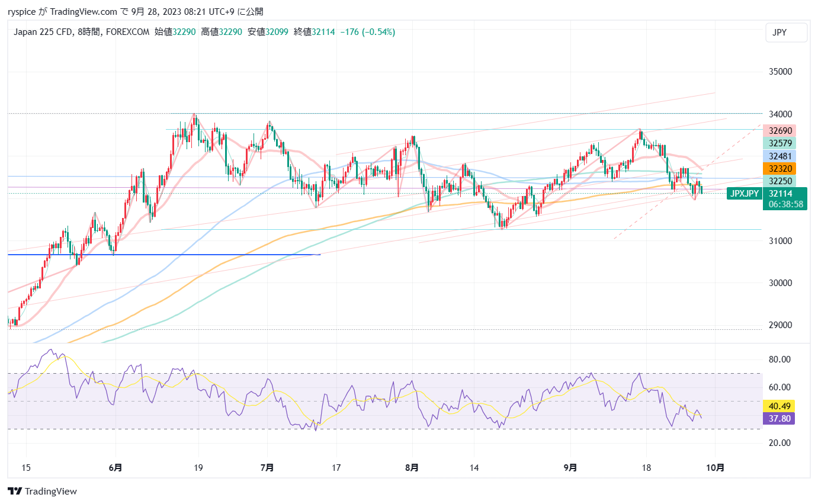This screenshot has width=818, height=504.
Task: Click the 高値32290 high value
Action: pos(222,32)
